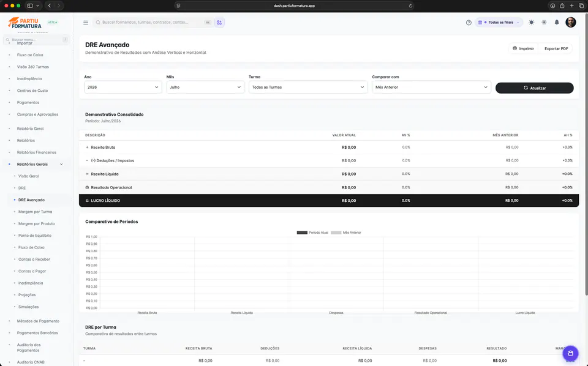Viewport: 588px width, 366px height.
Task: Click version badge v1.12.4
Action: pyautogui.click(x=53, y=23)
